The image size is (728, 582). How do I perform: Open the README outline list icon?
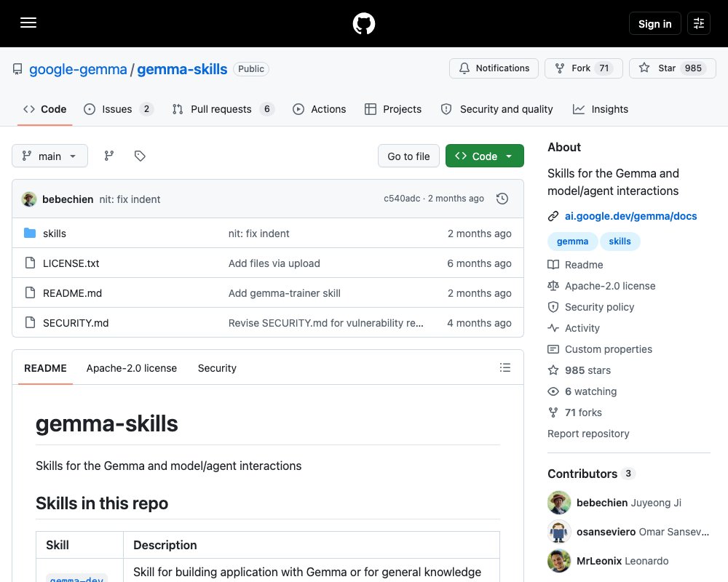[x=505, y=367]
